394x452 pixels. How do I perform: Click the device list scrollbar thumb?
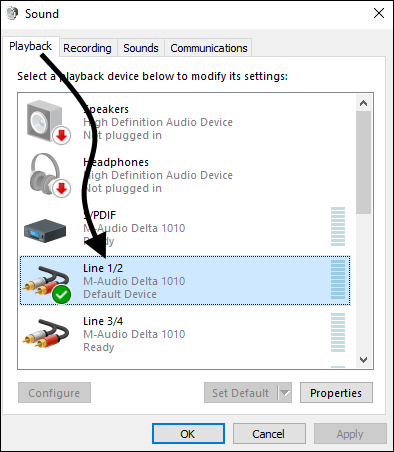click(363, 162)
